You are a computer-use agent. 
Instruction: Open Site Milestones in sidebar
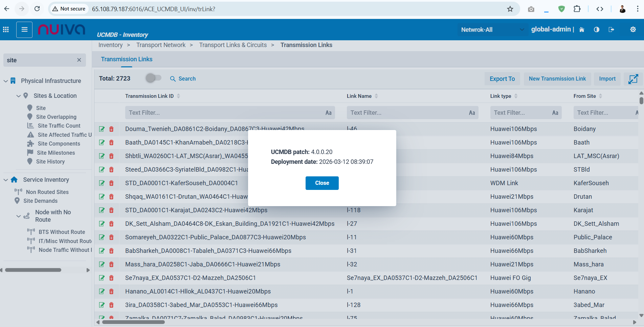(x=56, y=153)
